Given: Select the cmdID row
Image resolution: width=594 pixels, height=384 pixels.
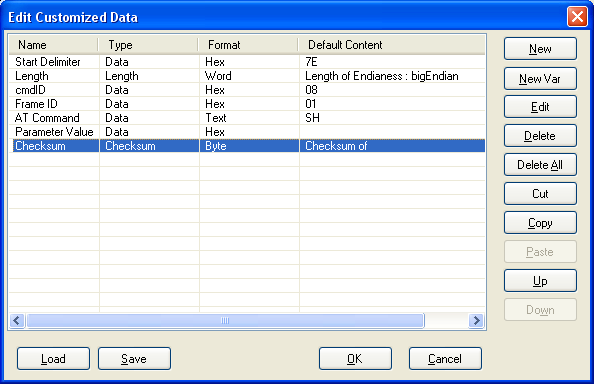Looking at the screenshot, I should (x=247, y=90).
